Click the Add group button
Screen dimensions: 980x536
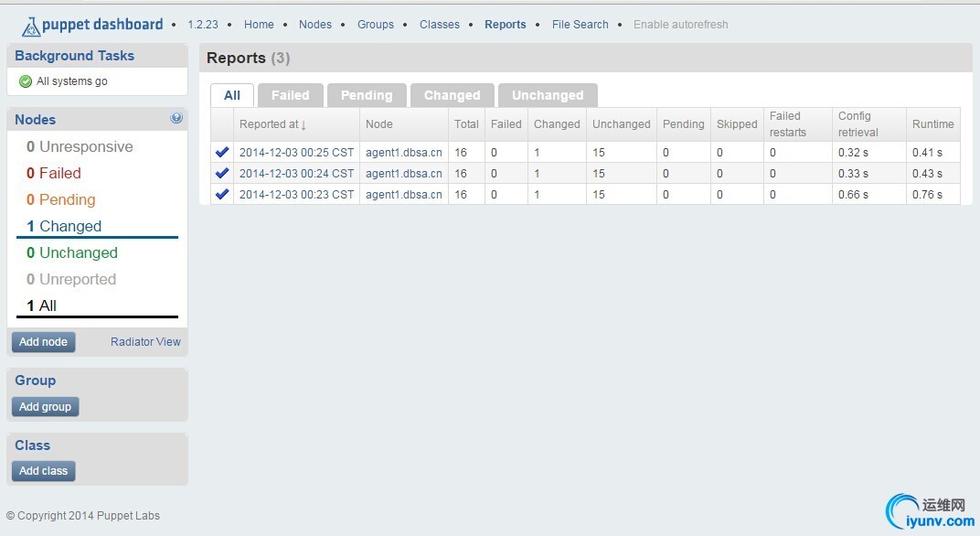45,406
